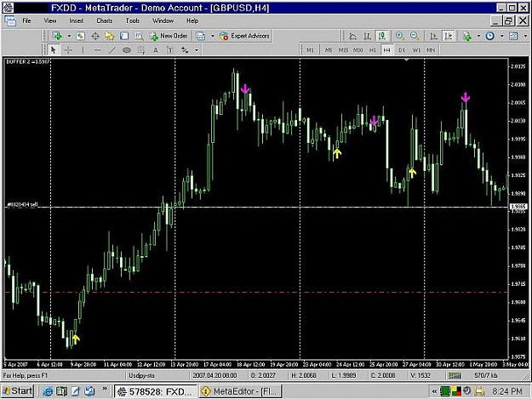532x399 pixels.
Task: Open Navigator with the star folder icon
Action: [x=110, y=36]
